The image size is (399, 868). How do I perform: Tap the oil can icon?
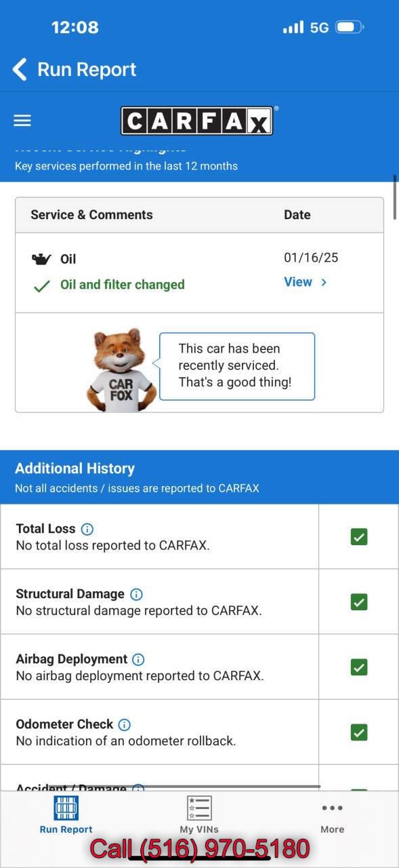41,259
